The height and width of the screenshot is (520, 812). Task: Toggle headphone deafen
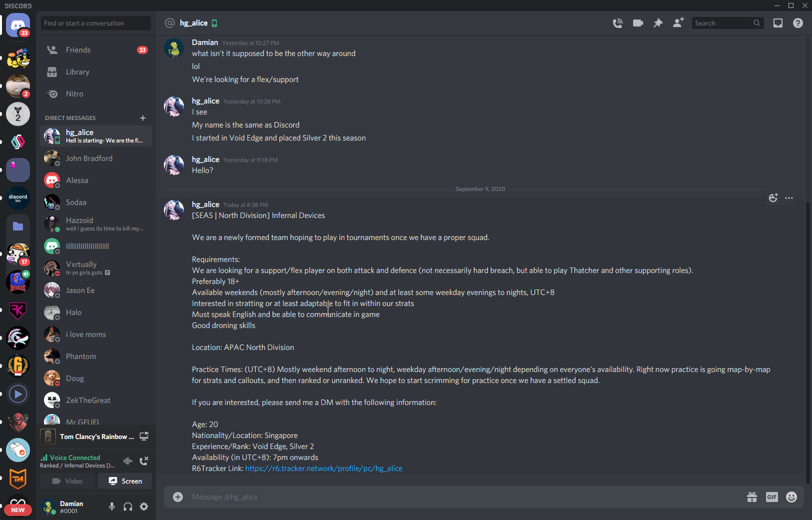tap(128, 506)
